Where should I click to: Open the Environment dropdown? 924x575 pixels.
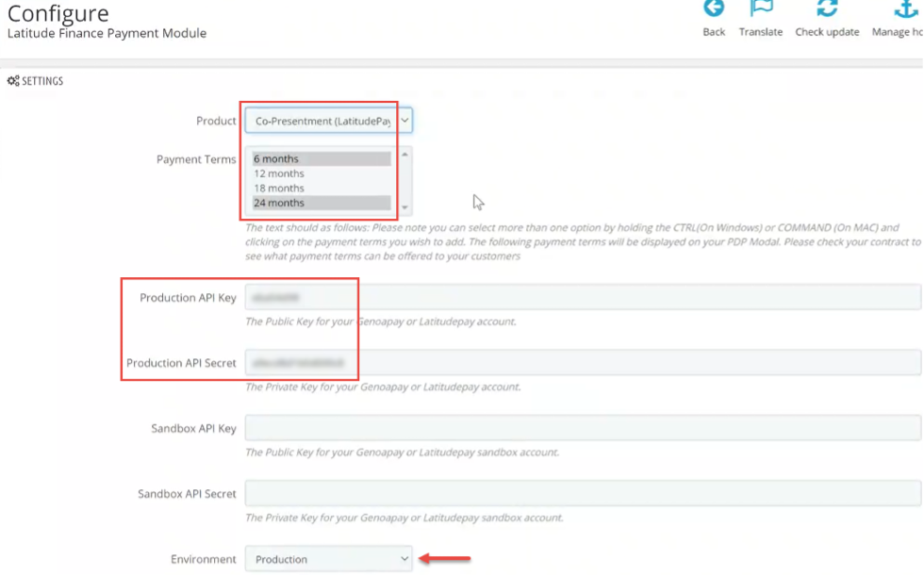click(329, 559)
